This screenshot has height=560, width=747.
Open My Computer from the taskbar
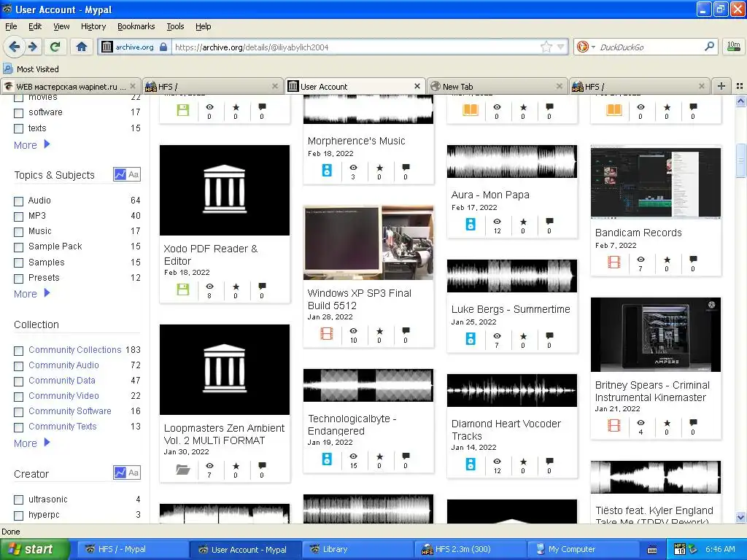coord(583,549)
